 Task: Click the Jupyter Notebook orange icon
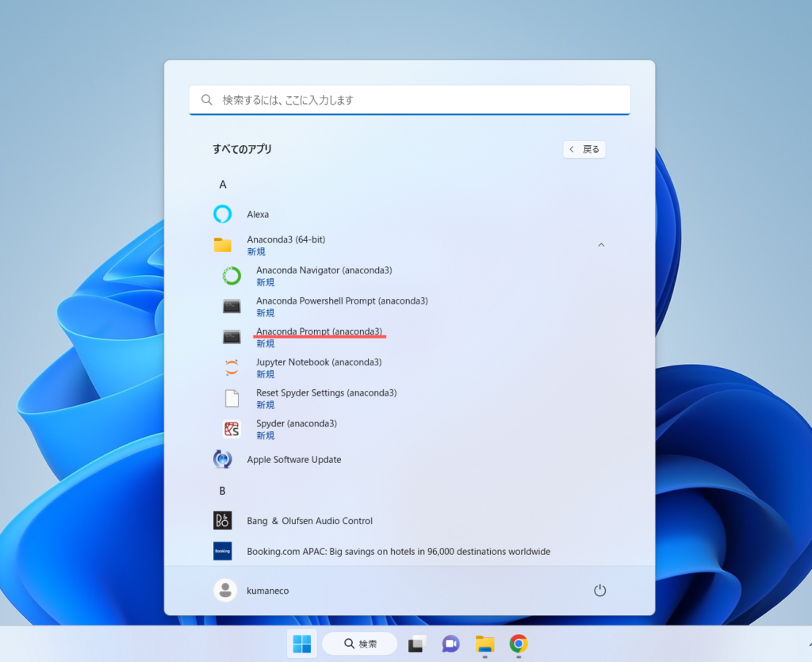click(232, 368)
